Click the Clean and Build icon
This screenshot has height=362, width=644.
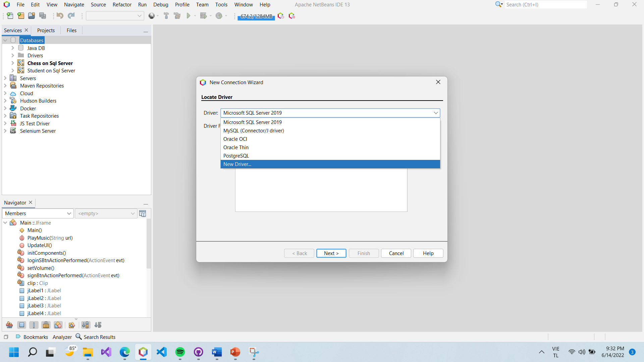[x=177, y=16]
